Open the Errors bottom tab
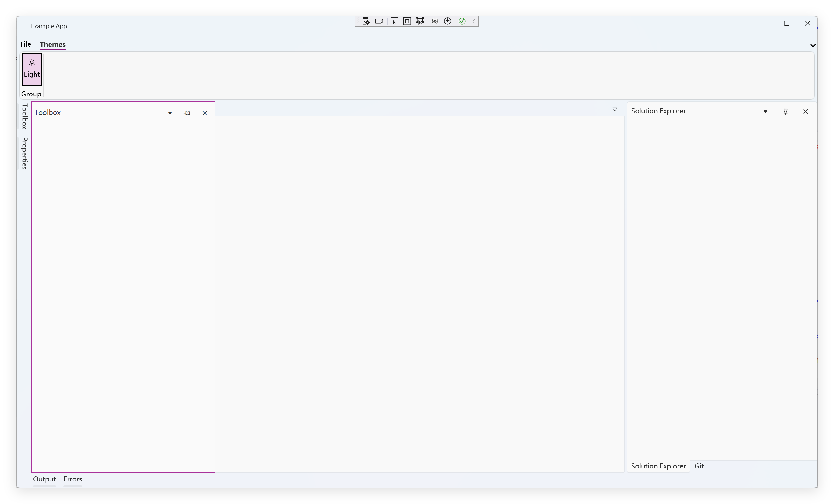This screenshot has height=504, width=834. pyautogui.click(x=73, y=479)
